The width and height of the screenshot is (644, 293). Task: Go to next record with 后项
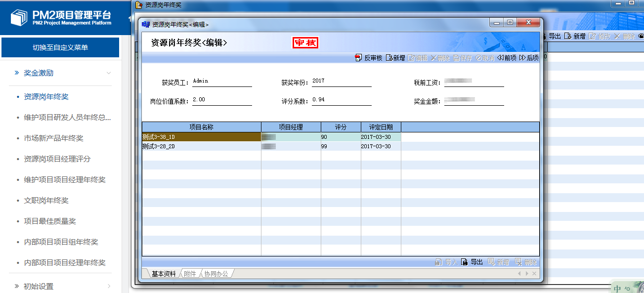pyautogui.click(x=529, y=58)
